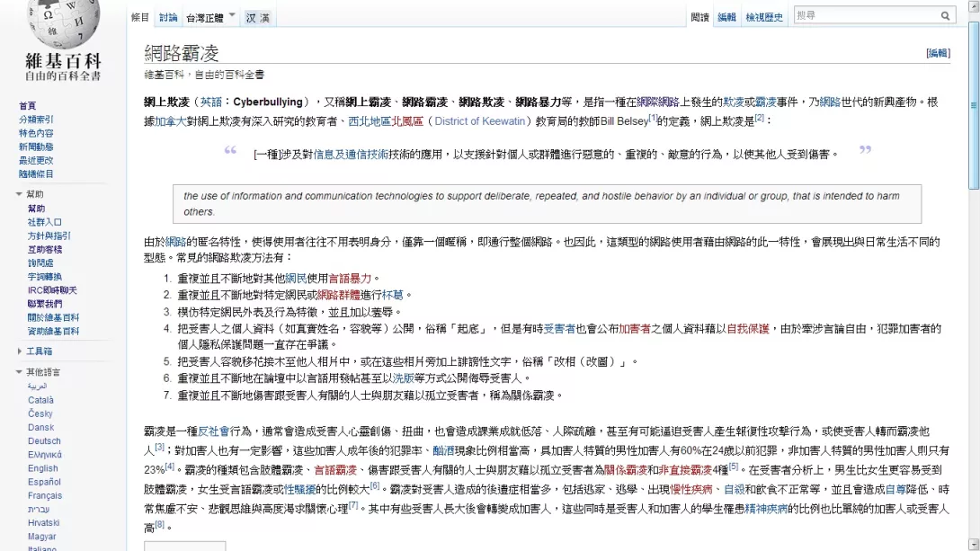Screen dimensions: 980x551
Task: Click the 反社會 link
Action: point(214,431)
